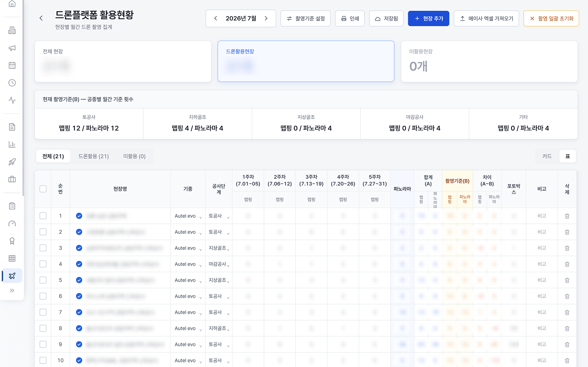This screenshot has width=588, height=367.
Task: Toggle the select-all header checkbox
Action: coord(43,189)
